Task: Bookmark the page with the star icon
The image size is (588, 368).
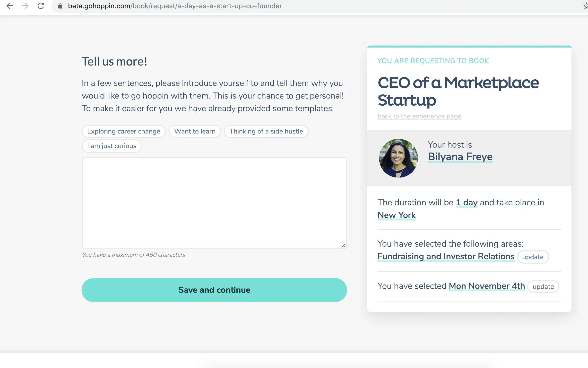Action: 585,6
